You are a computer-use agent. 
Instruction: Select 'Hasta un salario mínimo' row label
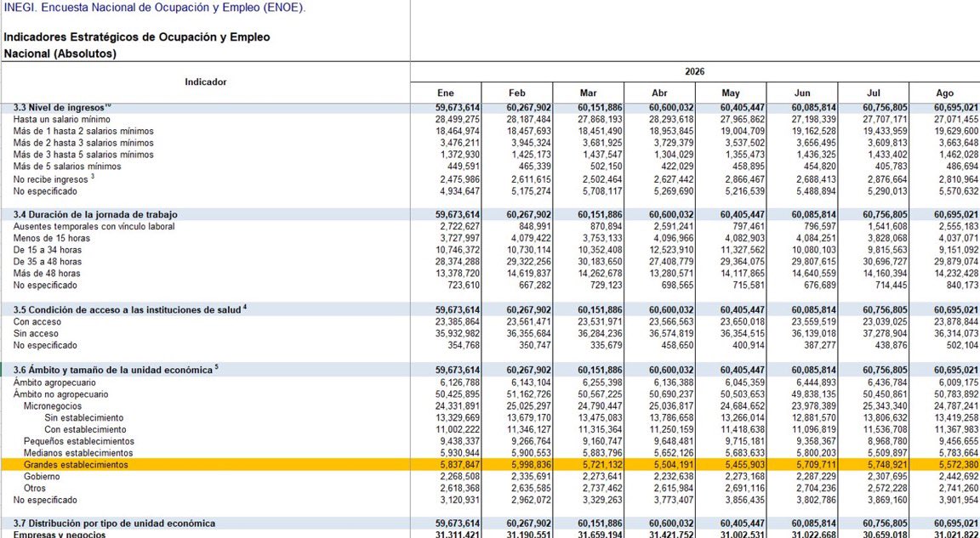point(62,119)
